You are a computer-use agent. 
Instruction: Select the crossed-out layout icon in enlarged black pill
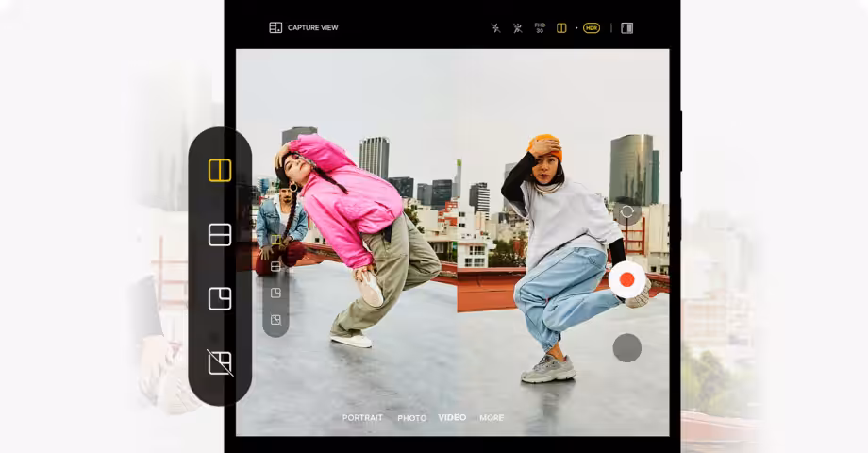(220, 362)
